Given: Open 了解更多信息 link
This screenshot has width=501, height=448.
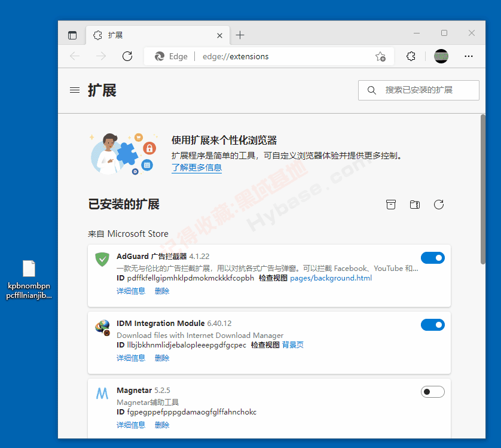Looking at the screenshot, I should [197, 167].
